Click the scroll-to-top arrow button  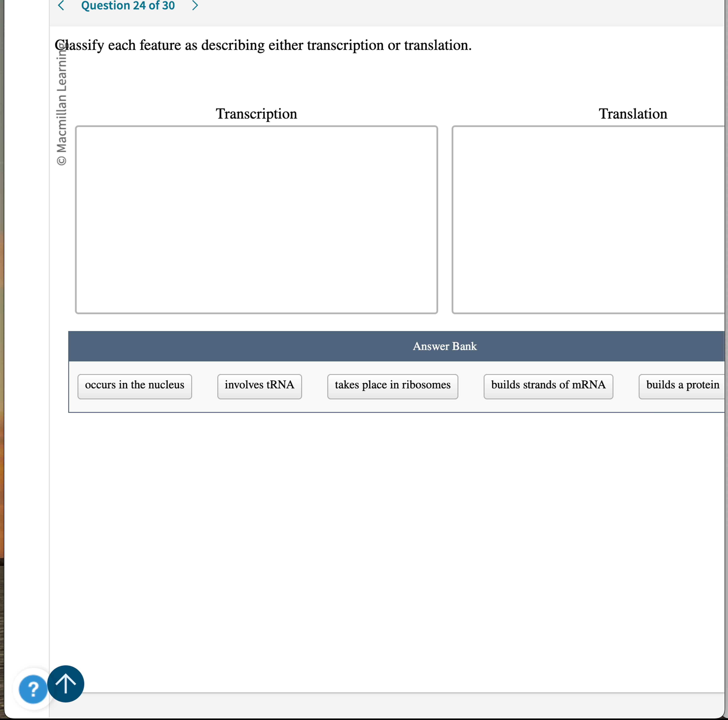(66, 684)
